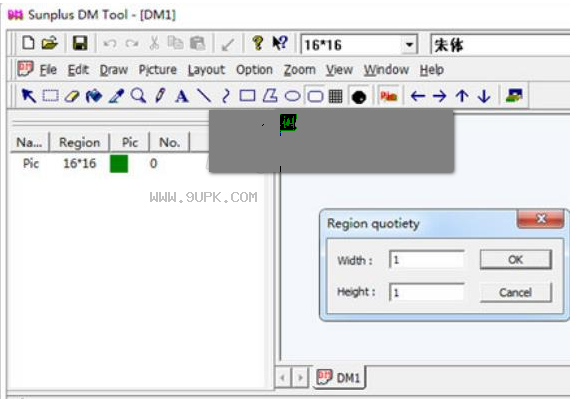Click the black filled circle icon
Screen dimensions: 572x399
click(359, 97)
